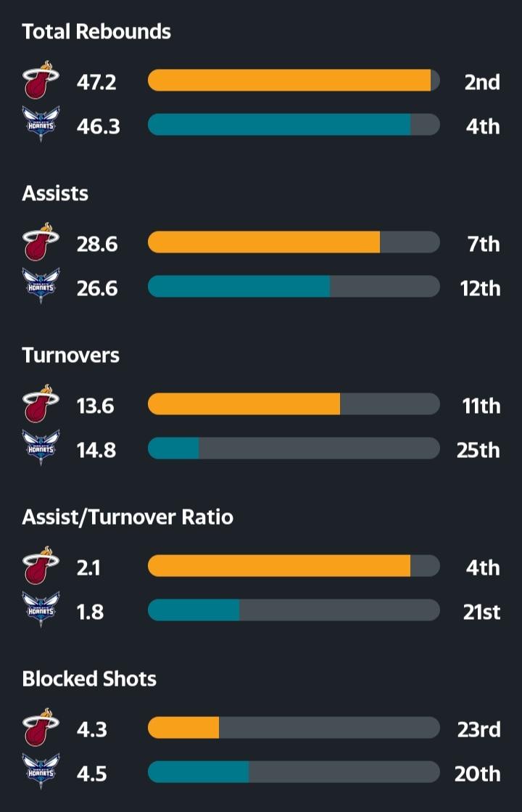Click the Heat logo in Assist/Turnover Ratio
This screenshot has width=522, height=812.
click(x=41, y=566)
